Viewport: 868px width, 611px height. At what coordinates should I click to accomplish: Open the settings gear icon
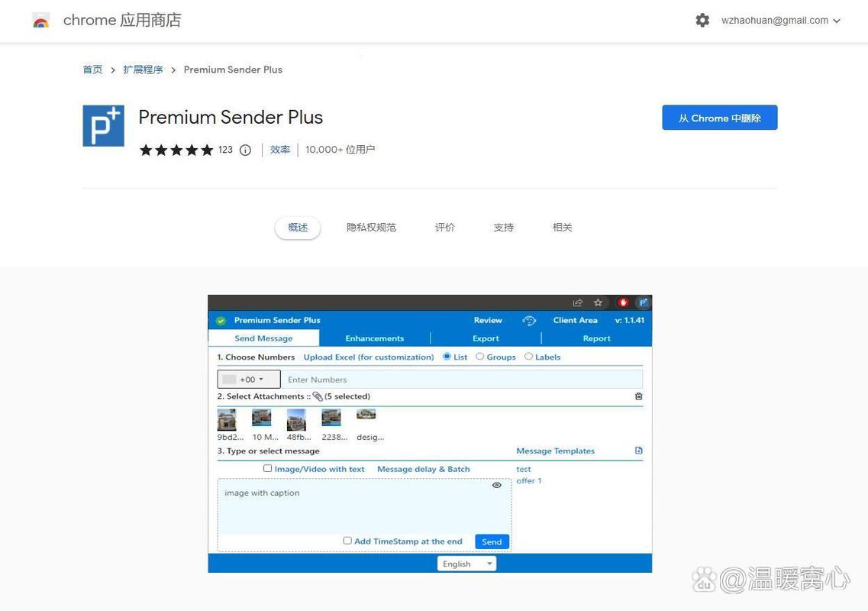[702, 21]
